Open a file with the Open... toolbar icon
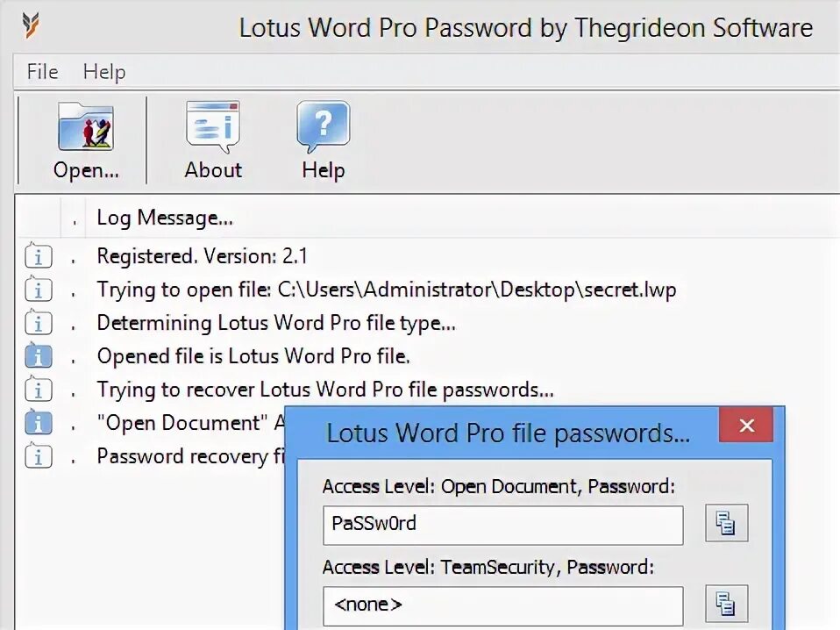The width and height of the screenshot is (840, 630). (86, 140)
